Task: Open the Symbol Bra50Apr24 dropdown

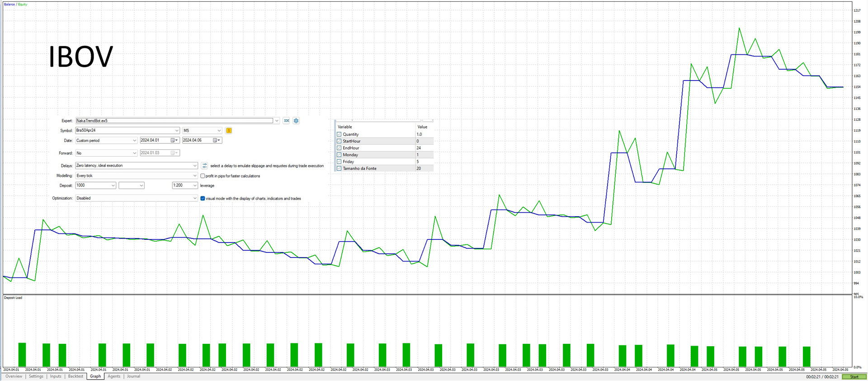Action: pyautogui.click(x=127, y=130)
